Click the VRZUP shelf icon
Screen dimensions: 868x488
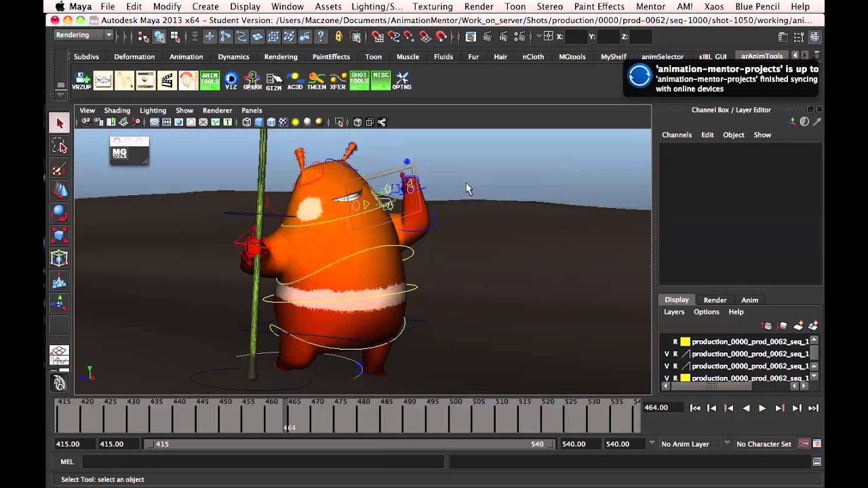[x=81, y=81]
